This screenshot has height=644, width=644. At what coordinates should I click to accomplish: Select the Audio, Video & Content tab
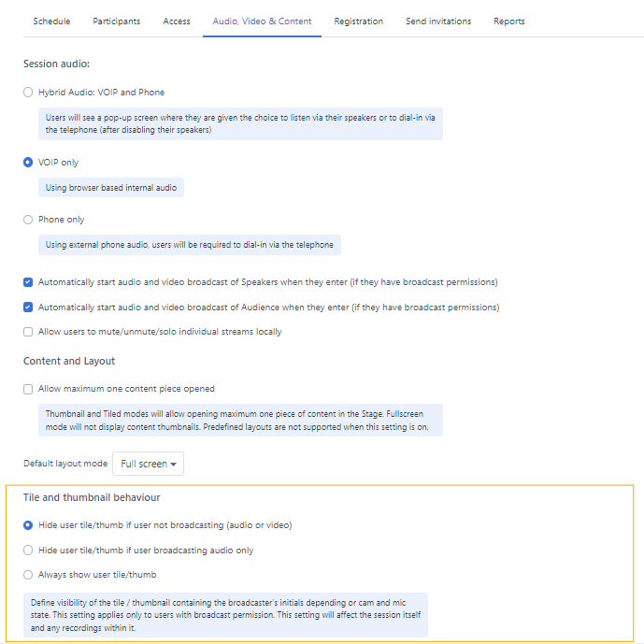click(x=262, y=21)
